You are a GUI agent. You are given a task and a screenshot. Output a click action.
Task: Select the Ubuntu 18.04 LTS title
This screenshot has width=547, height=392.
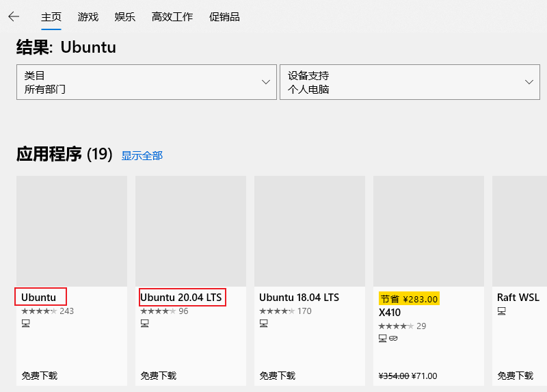tap(299, 298)
